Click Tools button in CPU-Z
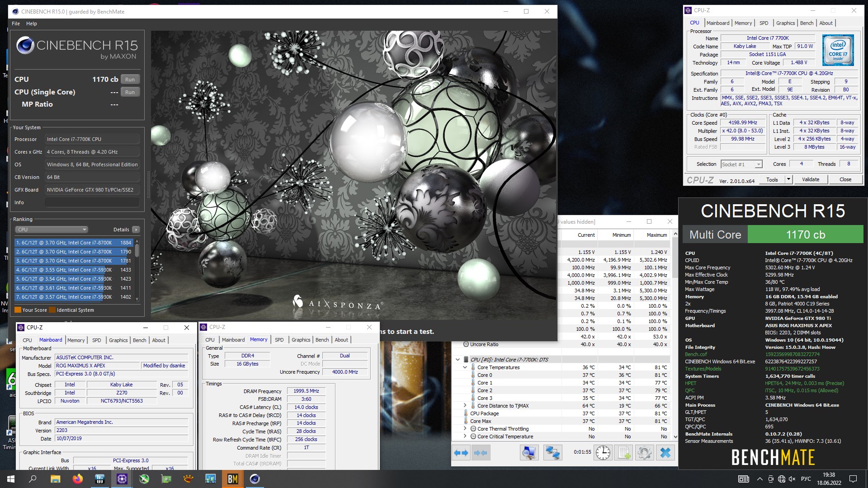 (772, 179)
